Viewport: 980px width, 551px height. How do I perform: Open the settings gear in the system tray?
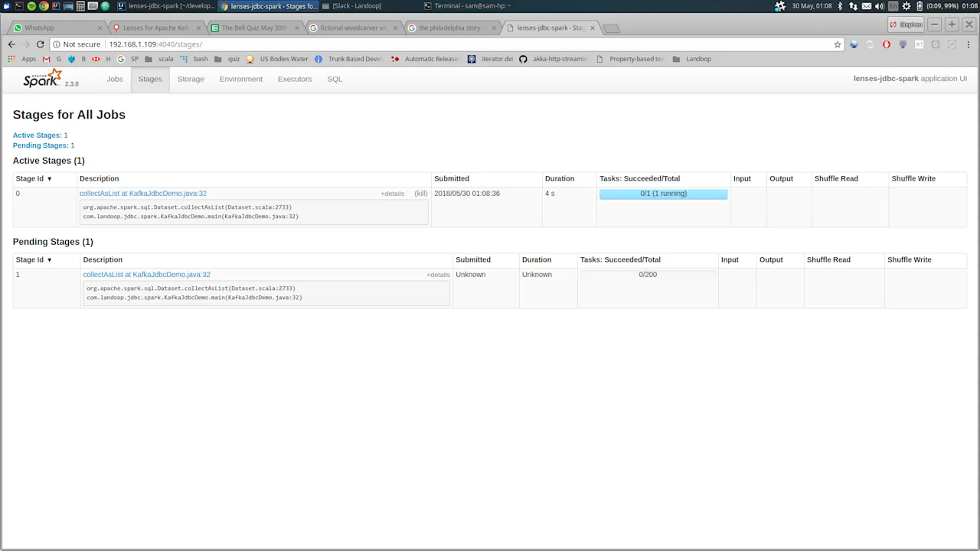(x=906, y=6)
